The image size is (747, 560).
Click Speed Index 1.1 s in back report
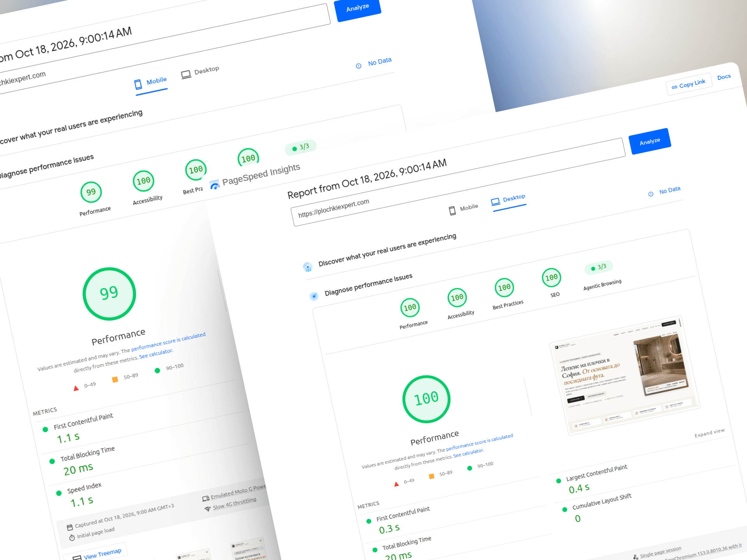pos(82,502)
